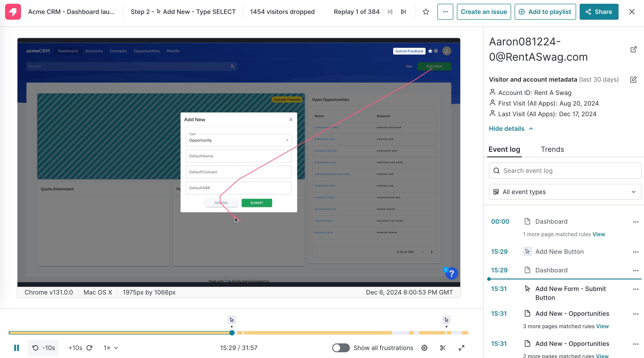The height and width of the screenshot is (358, 644).
Task: Open the Type Opportunity select dropdown
Action: (x=239, y=140)
